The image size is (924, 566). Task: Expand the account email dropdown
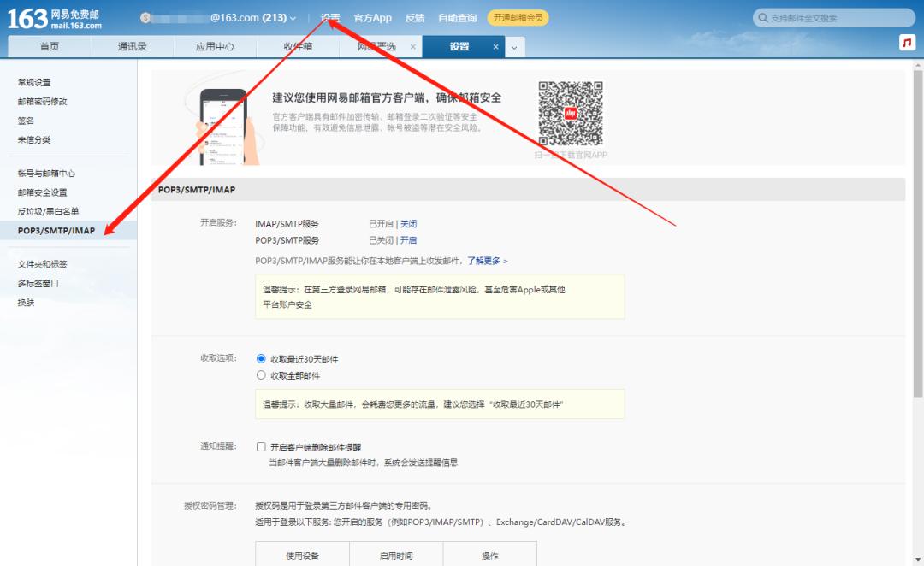coord(295,17)
